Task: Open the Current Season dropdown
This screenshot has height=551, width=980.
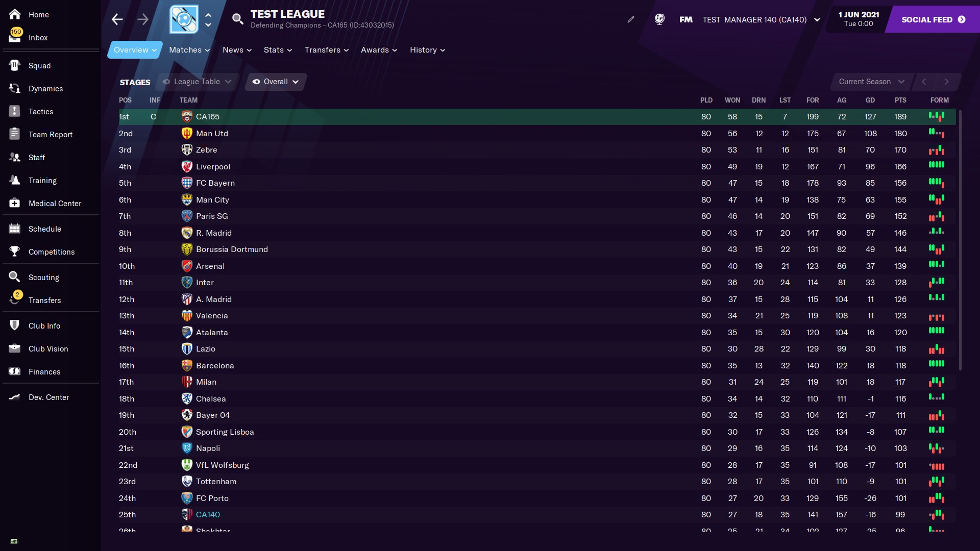Action: (x=871, y=82)
